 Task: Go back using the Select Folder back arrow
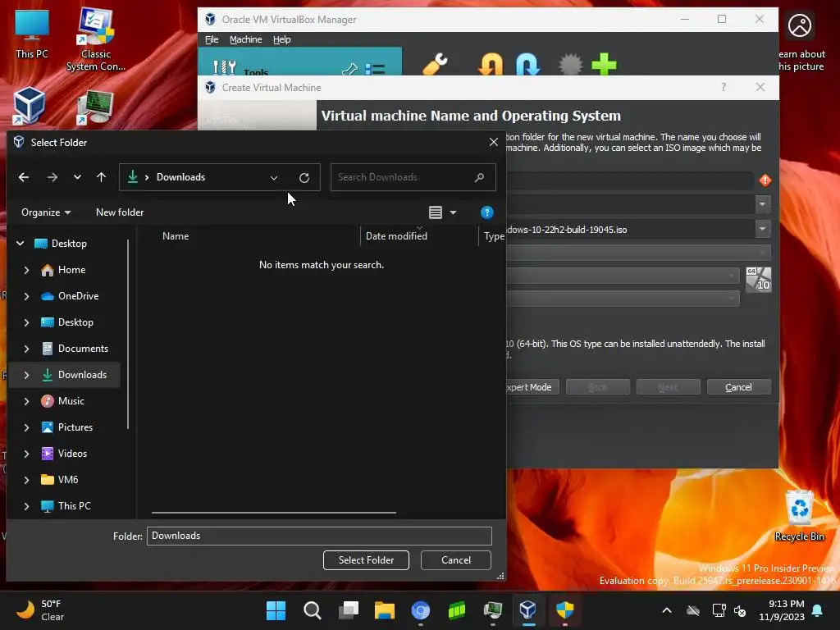24,177
